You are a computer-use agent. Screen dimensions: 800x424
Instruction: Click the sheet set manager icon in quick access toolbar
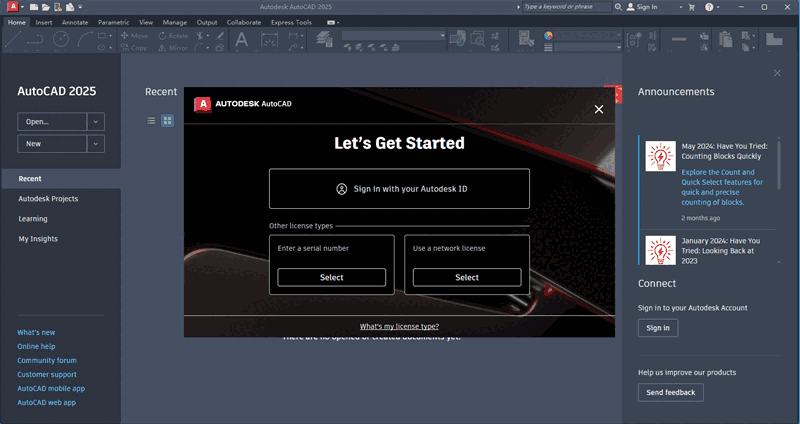[70, 7]
